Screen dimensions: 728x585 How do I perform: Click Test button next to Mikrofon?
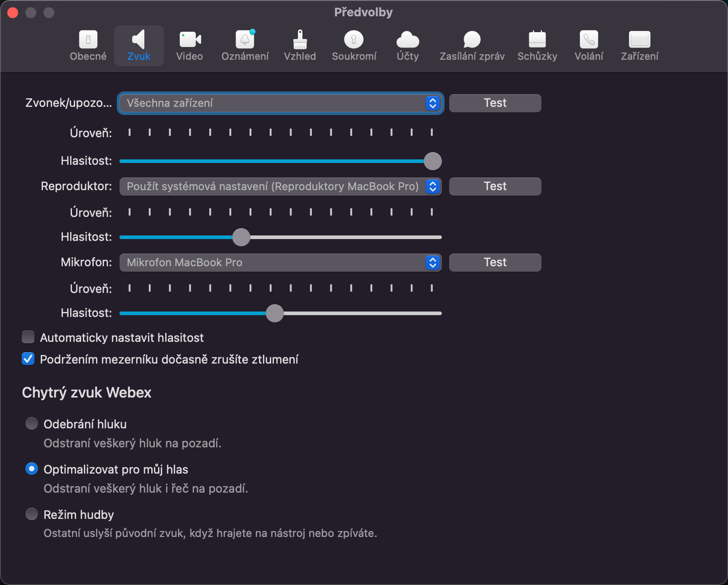(x=495, y=263)
